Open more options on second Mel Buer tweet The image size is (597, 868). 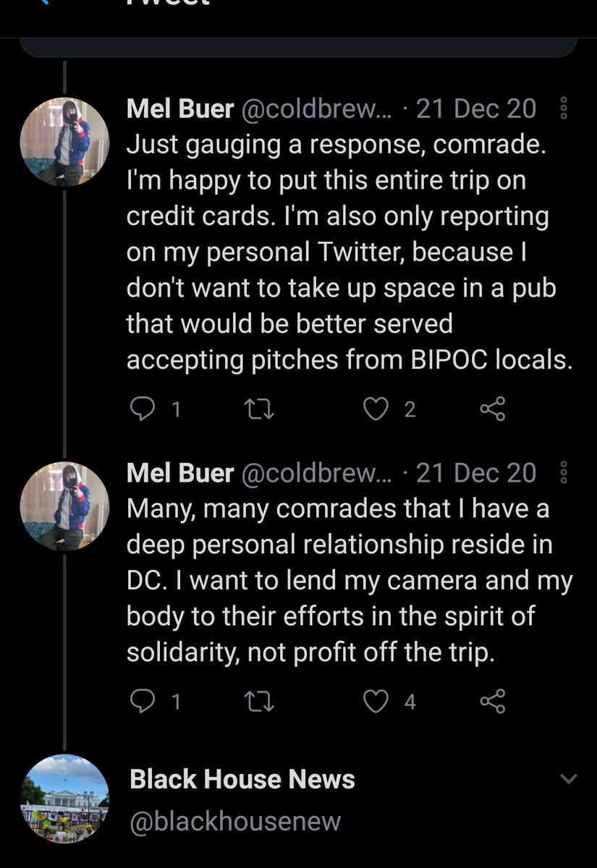coord(564,473)
